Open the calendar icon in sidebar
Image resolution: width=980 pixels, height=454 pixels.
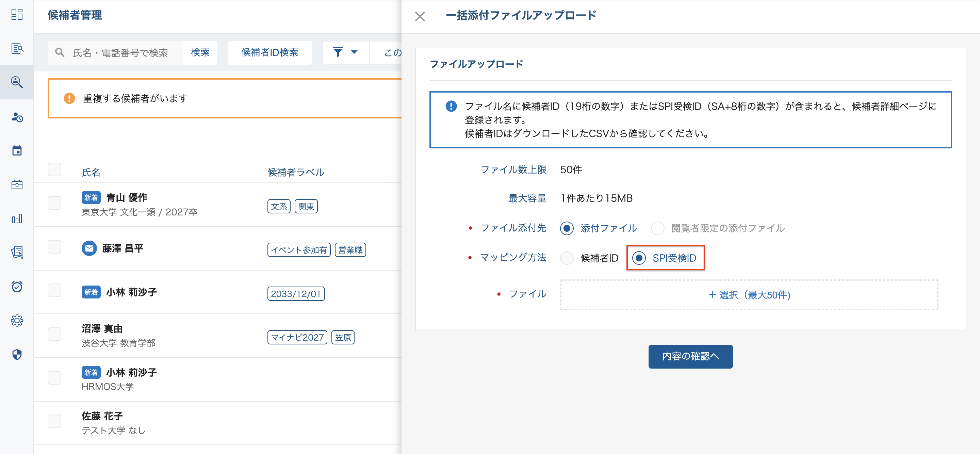coord(17,151)
